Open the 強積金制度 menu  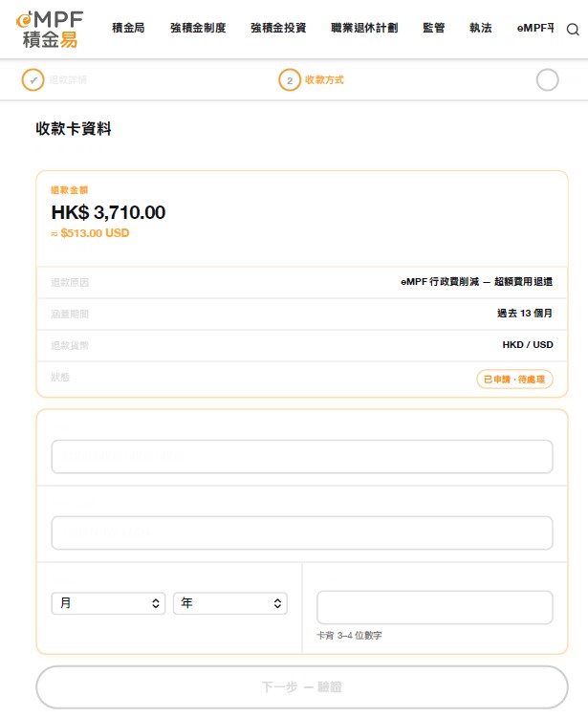pyautogui.click(x=198, y=28)
